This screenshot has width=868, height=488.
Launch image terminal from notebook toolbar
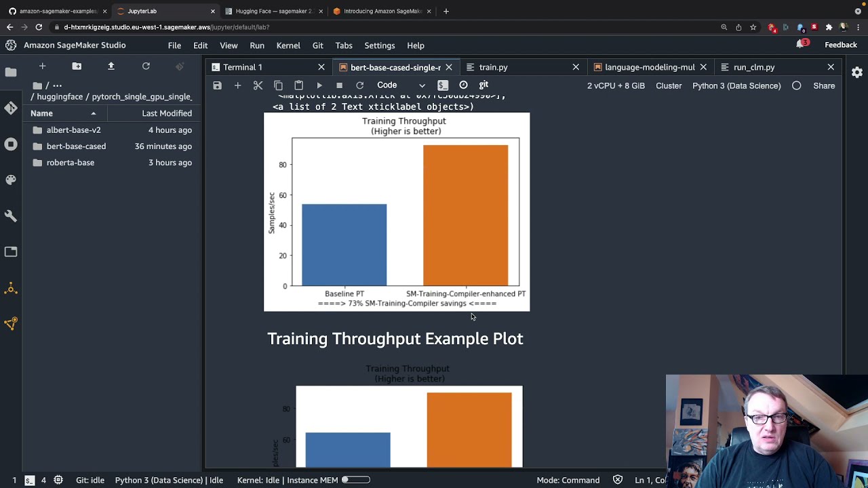(x=443, y=85)
